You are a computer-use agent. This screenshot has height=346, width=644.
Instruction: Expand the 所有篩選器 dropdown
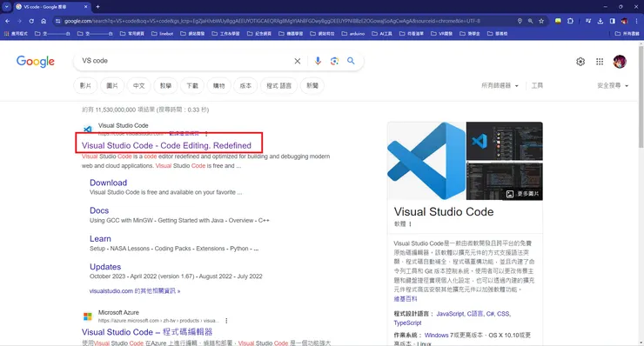(500, 85)
